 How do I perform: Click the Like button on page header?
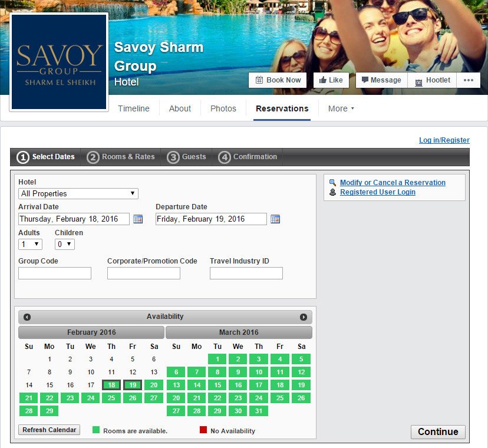pyautogui.click(x=331, y=80)
